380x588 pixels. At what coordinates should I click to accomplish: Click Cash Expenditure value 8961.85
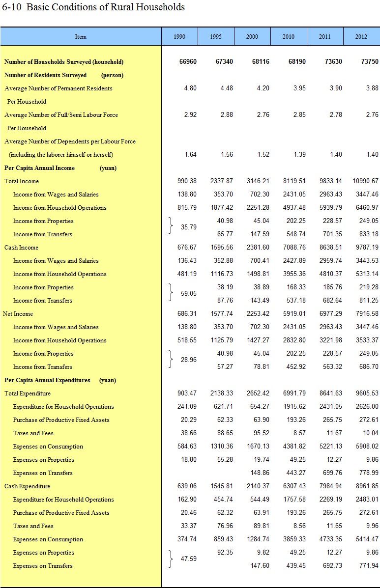coord(367,486)
